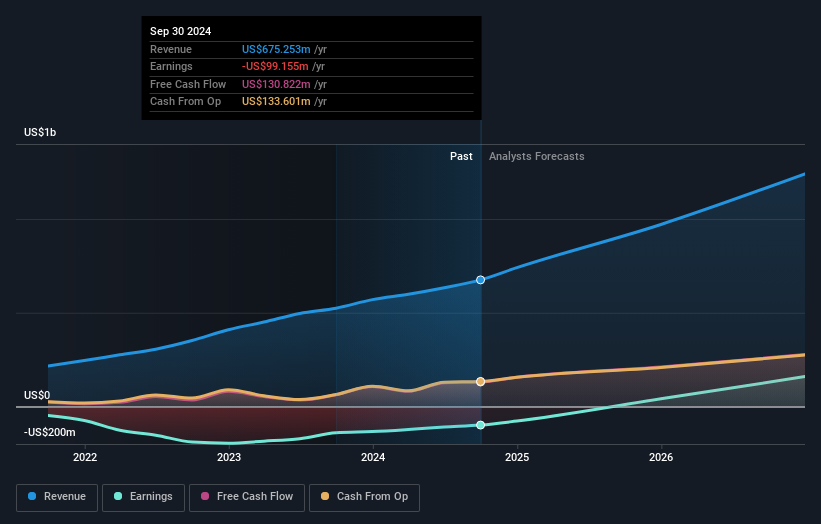The height and width of the screenshot is (524, 821).
Task: Toggle the Cash From Op legend button
Action: (364, 497)
